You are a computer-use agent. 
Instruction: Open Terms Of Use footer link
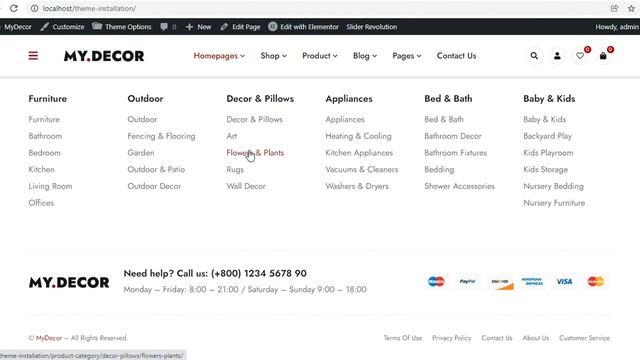point(403,338)
